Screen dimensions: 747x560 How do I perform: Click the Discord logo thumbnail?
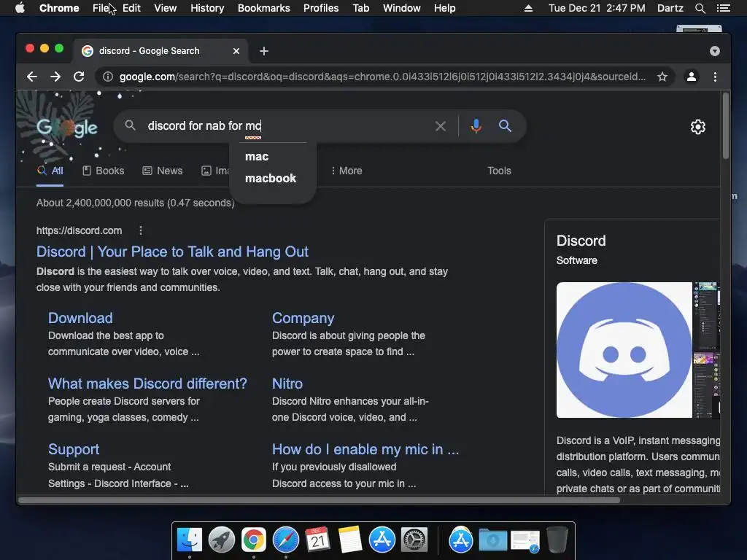624,350
